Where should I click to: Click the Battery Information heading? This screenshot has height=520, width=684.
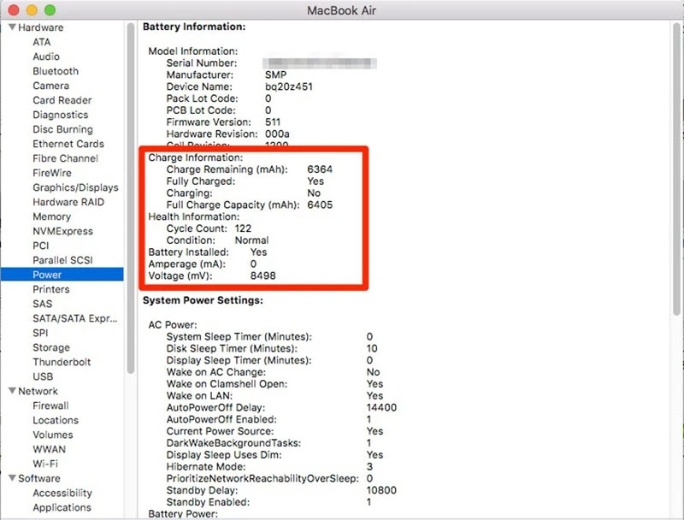click(x=194, y=27)
